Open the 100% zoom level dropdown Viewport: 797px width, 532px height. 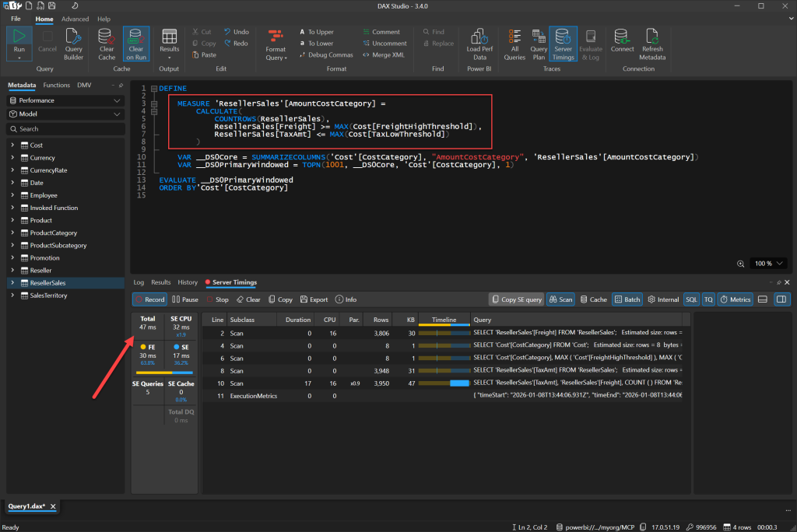768,264
